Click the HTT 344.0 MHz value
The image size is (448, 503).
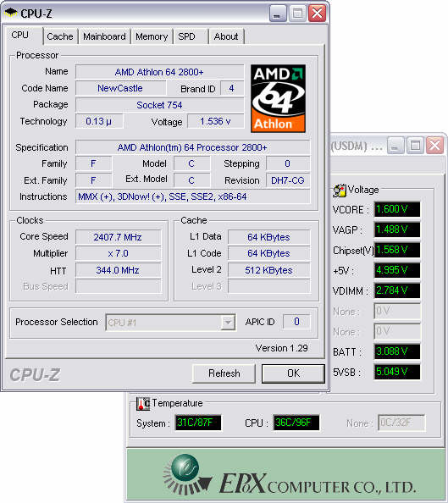[x=118, y=270]
